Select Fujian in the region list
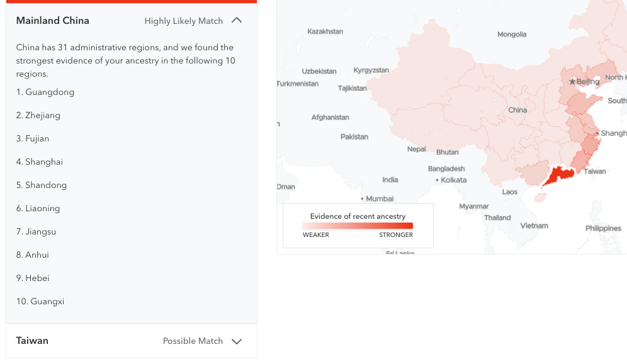 coord(33,138)
